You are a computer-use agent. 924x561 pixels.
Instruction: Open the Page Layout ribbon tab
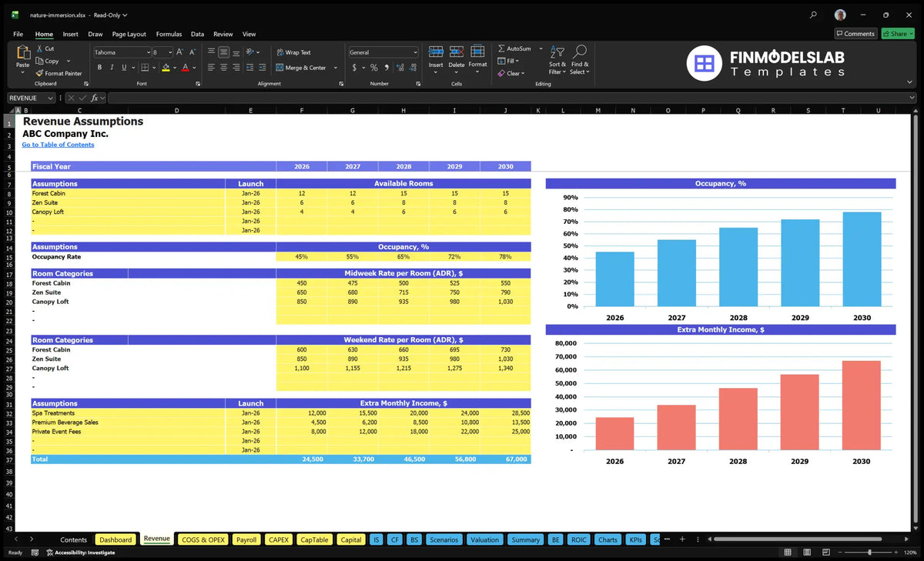129,34
